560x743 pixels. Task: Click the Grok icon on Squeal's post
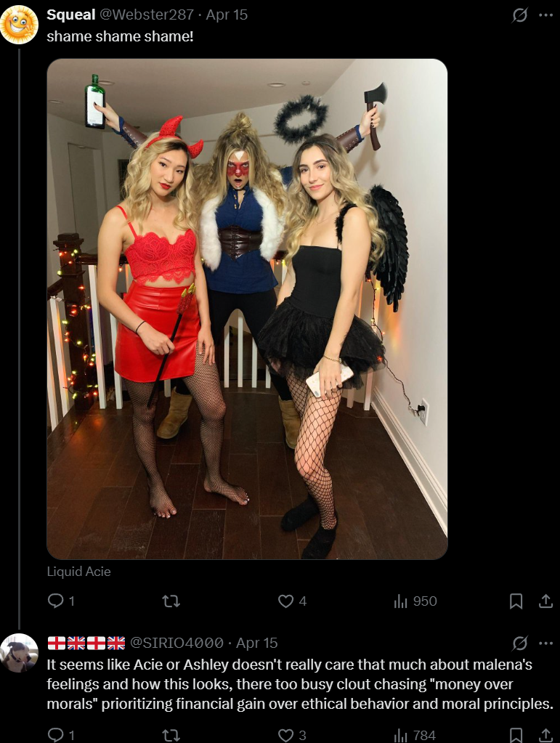[x=520, y=15]
